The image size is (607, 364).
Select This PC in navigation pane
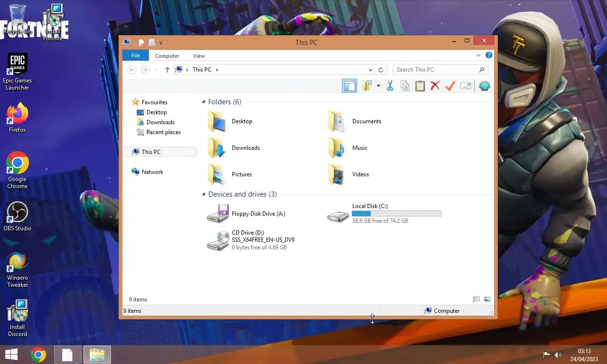[x=160, y=152]
